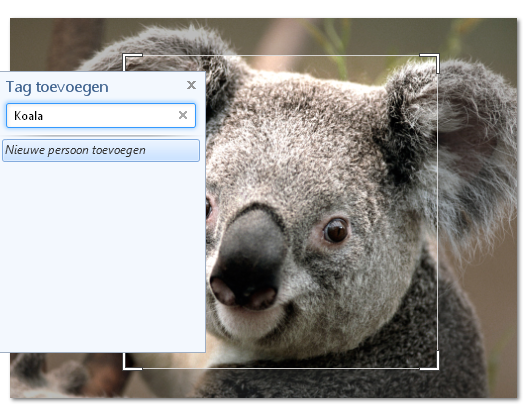
Task: Close the Tag toevoegen popup
Action: coord(191,85)
